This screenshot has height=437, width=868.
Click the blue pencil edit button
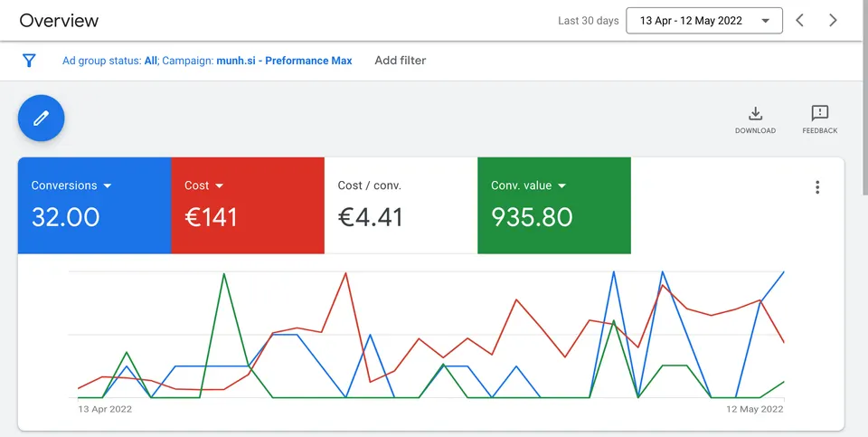tap(41, 118)
